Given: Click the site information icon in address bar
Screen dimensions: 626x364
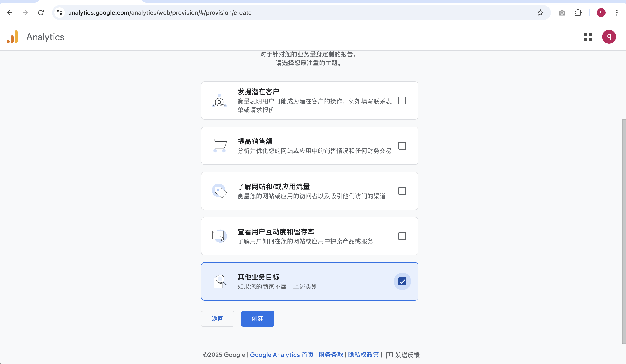Looking at the screenshot, I should [x=60, y=13].
